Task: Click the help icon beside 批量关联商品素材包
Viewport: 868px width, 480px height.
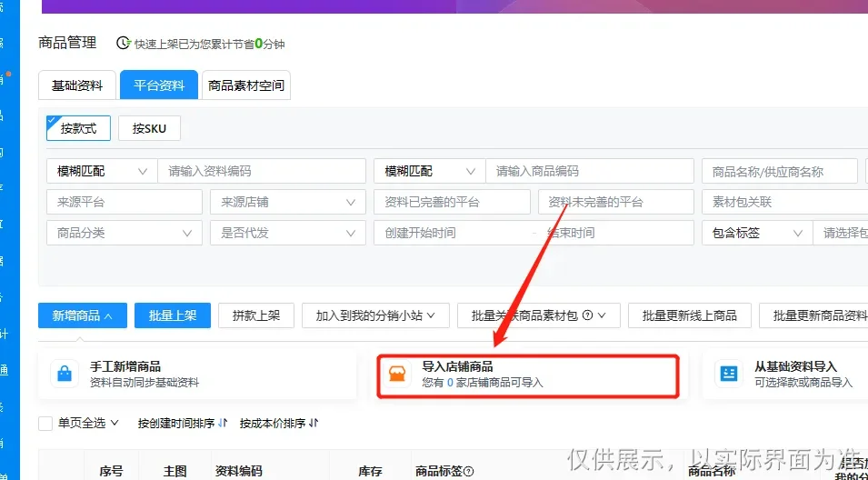Action: coord(588,315)
